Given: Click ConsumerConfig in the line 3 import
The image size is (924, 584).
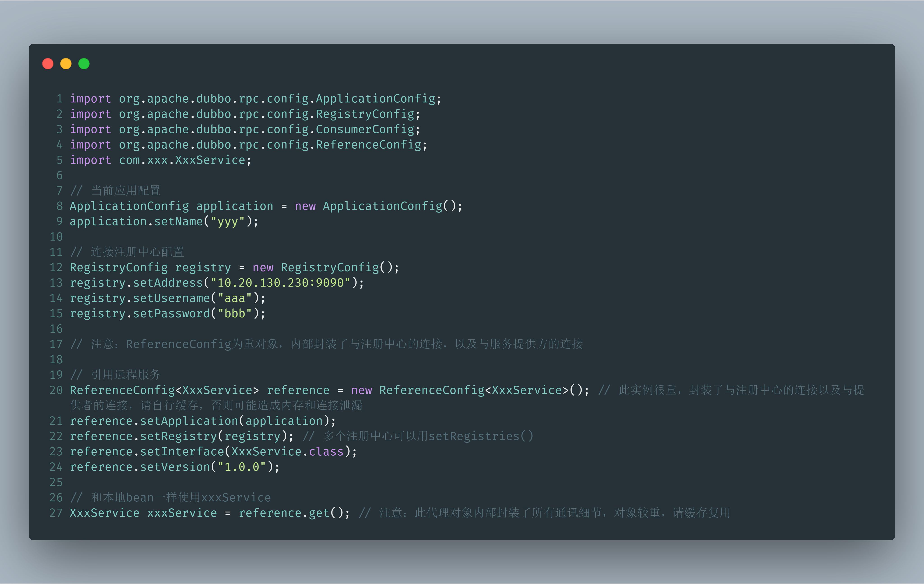Looking at the screenshot, I should [x=365, y=129].
